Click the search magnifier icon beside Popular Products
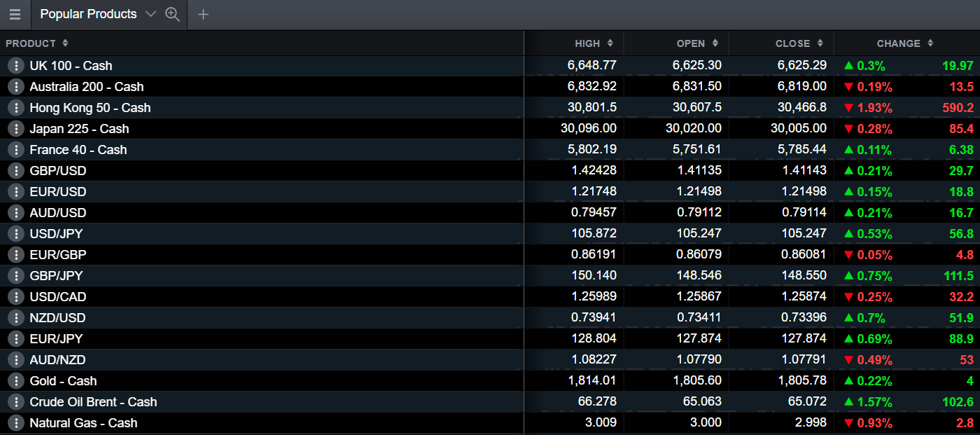The height and width of the screenshot is (435, 980). click(172, 15)
